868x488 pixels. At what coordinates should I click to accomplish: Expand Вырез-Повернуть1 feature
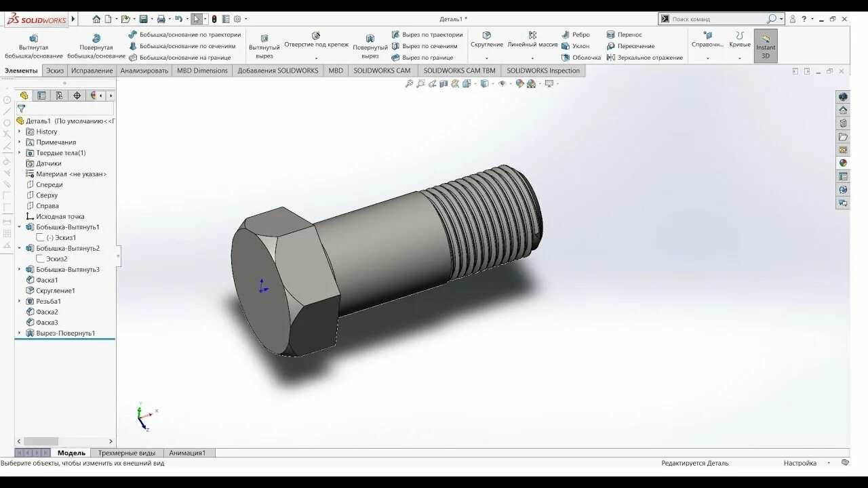tap(19, 333)
